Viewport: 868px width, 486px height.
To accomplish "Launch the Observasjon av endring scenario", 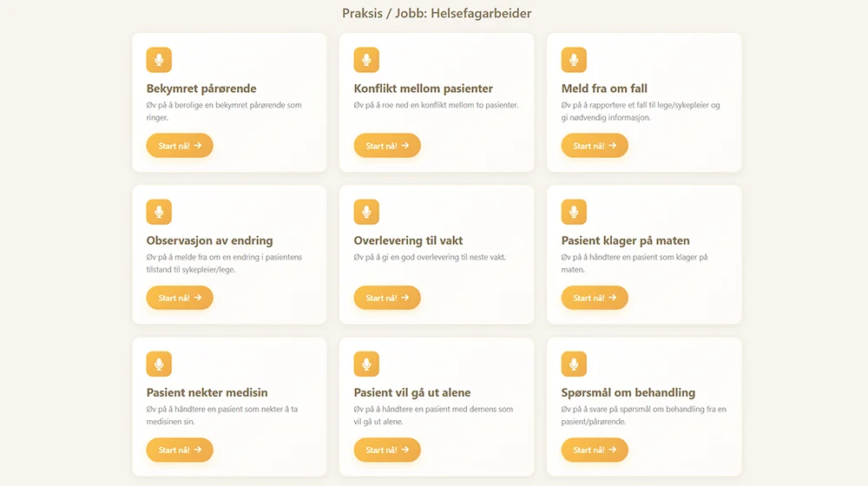I will 180,298.
